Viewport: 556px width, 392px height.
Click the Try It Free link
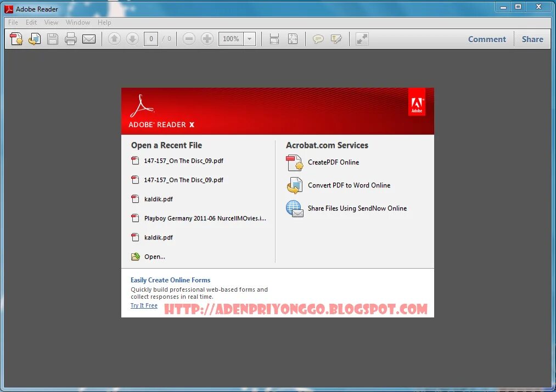click(144, 305)
